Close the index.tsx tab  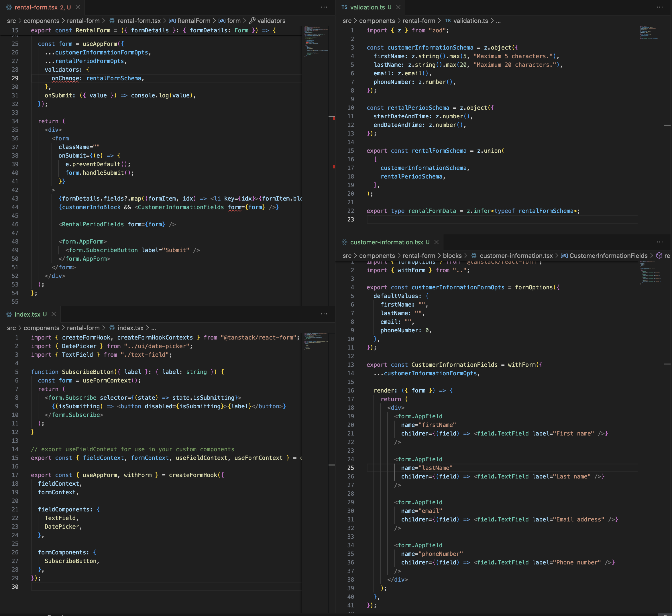pos(54,314)
